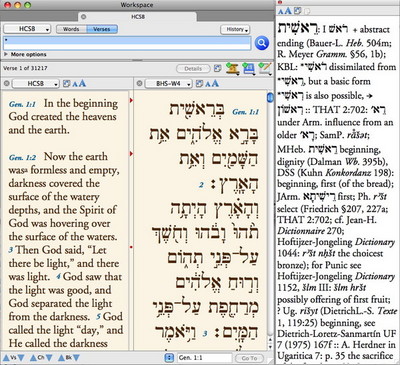Increase text size in lexicon window

tap(288, 11)
